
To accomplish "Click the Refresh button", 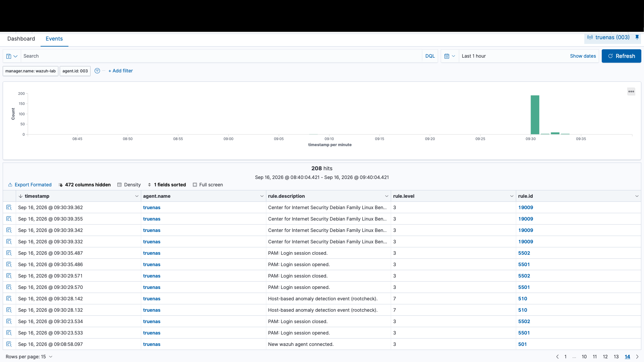I will click(621, 56).
